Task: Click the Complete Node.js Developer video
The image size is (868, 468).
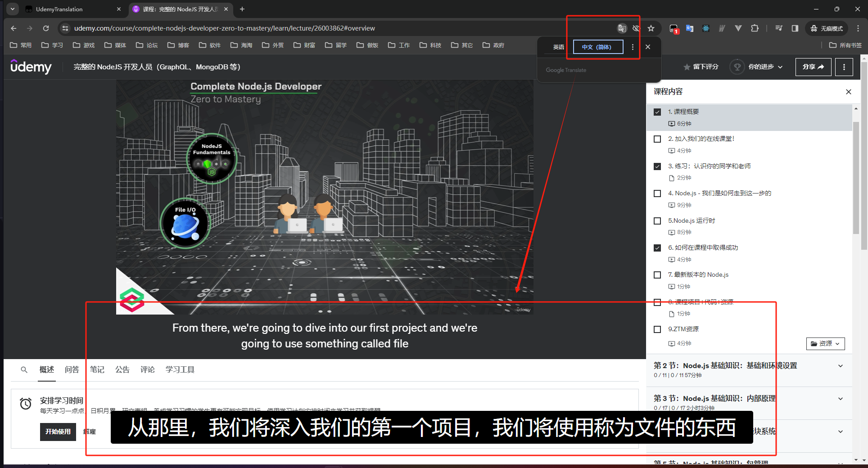Action: pos(325,197)
